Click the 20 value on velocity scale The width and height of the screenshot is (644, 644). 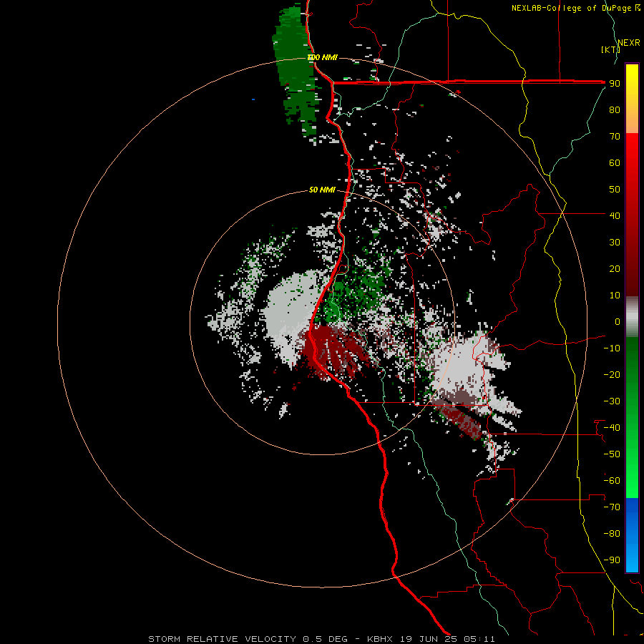pyautogui.click(x=615, y=269)
